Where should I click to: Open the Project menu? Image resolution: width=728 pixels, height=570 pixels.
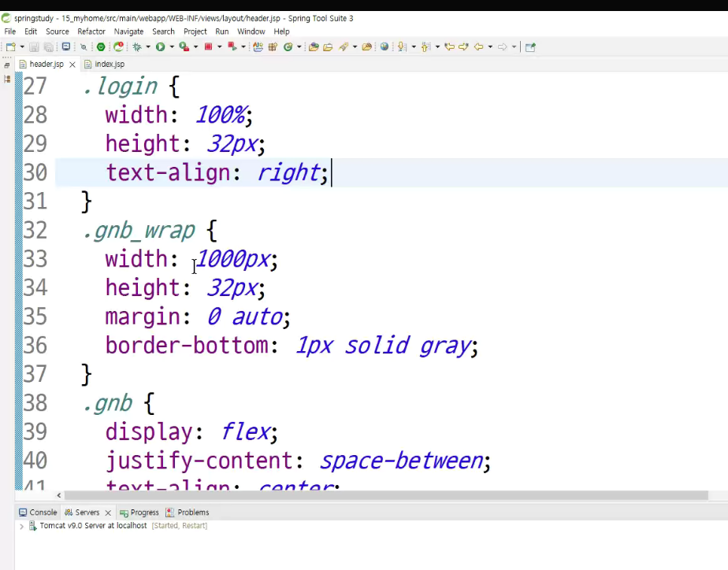tap(195, 31)
